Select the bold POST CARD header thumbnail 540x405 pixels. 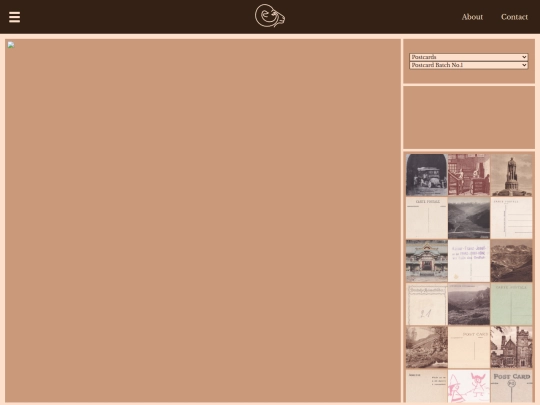(511, 386)
